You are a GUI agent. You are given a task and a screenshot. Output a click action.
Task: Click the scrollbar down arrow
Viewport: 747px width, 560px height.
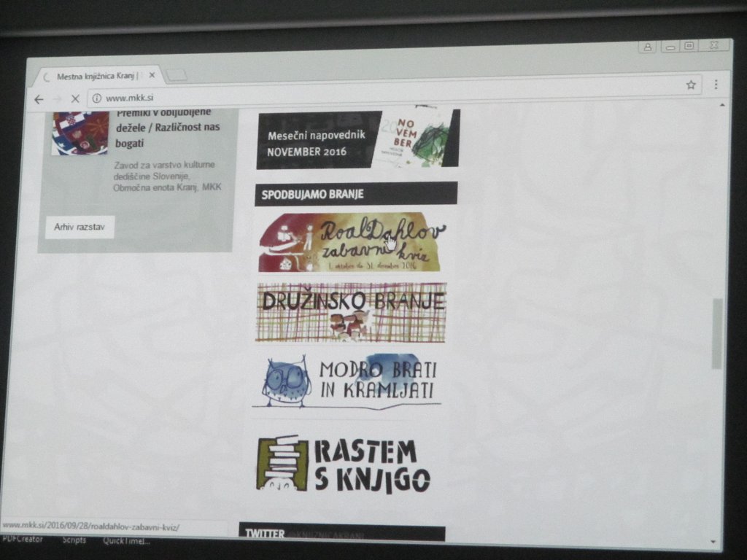coord(713,542)
